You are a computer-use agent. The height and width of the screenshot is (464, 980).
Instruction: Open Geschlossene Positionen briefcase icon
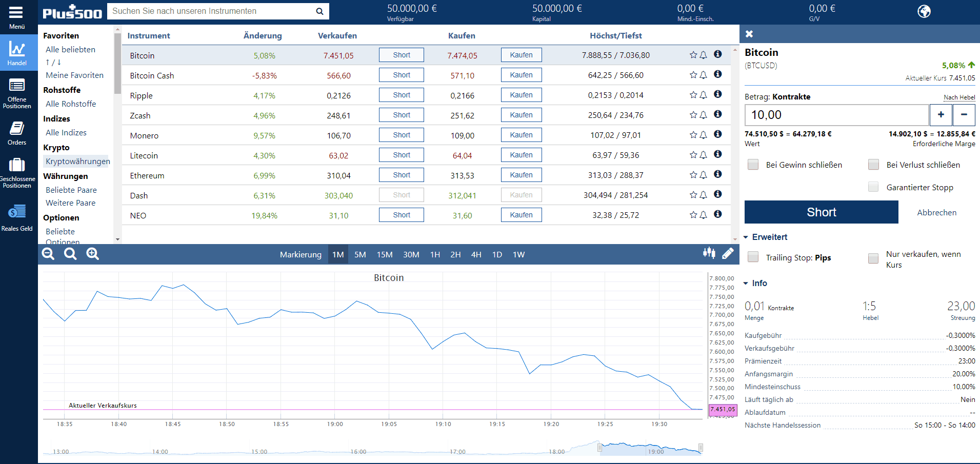[x=17, y=165]
